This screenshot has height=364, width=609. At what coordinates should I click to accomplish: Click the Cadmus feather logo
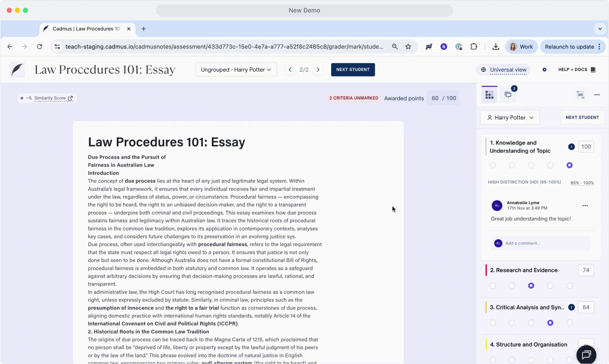[x=18, y=70]
